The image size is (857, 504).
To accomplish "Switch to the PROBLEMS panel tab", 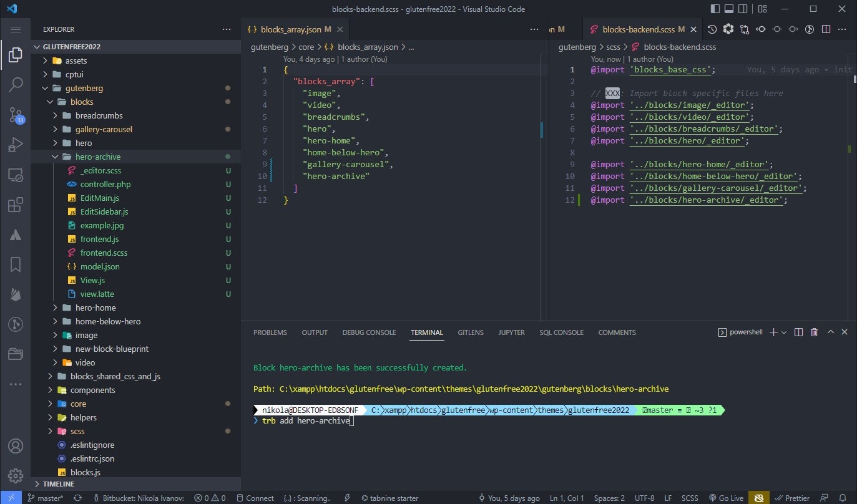I will tap(270, 332).
